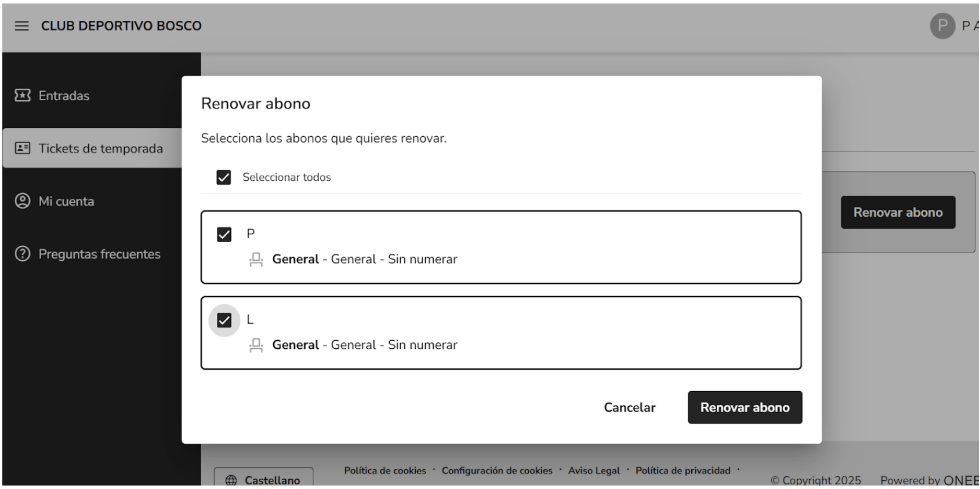980x489 pixels.
Task: Click the globe icon in language selector
Action: pyautogui.click(x=231, y=480)
